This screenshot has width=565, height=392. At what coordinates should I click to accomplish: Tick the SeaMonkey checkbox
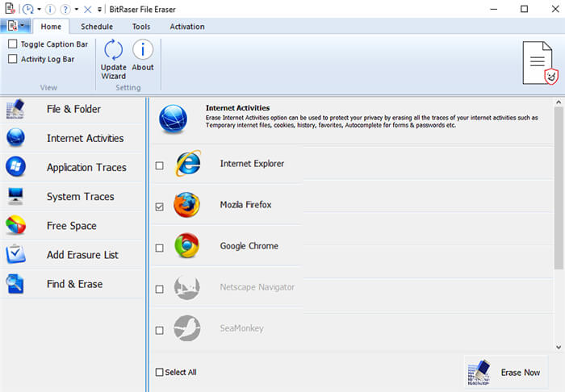[x=159, y=331]
